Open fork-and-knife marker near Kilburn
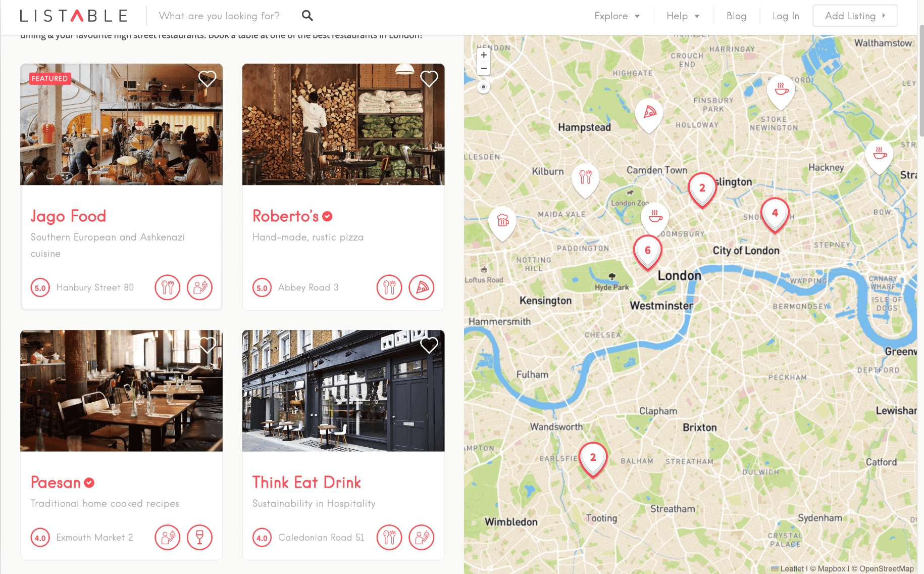Image resolution: width=924 pixels, height=574 pixels. [586, 180]
